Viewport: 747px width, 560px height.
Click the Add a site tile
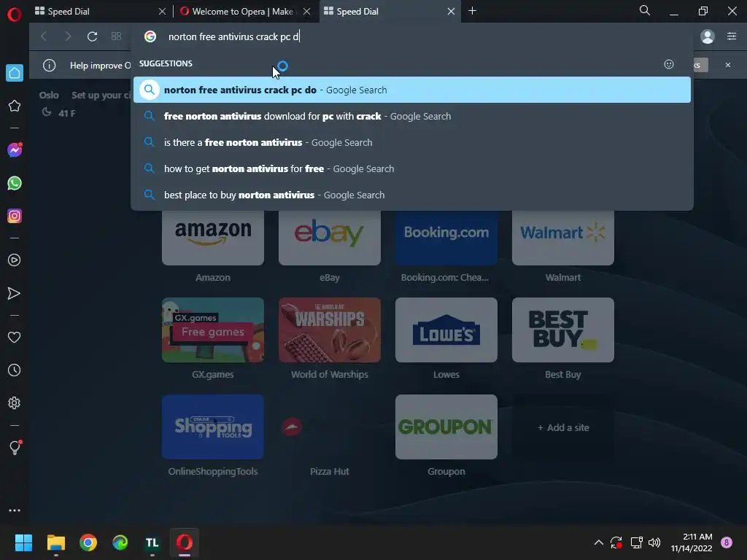563,427
